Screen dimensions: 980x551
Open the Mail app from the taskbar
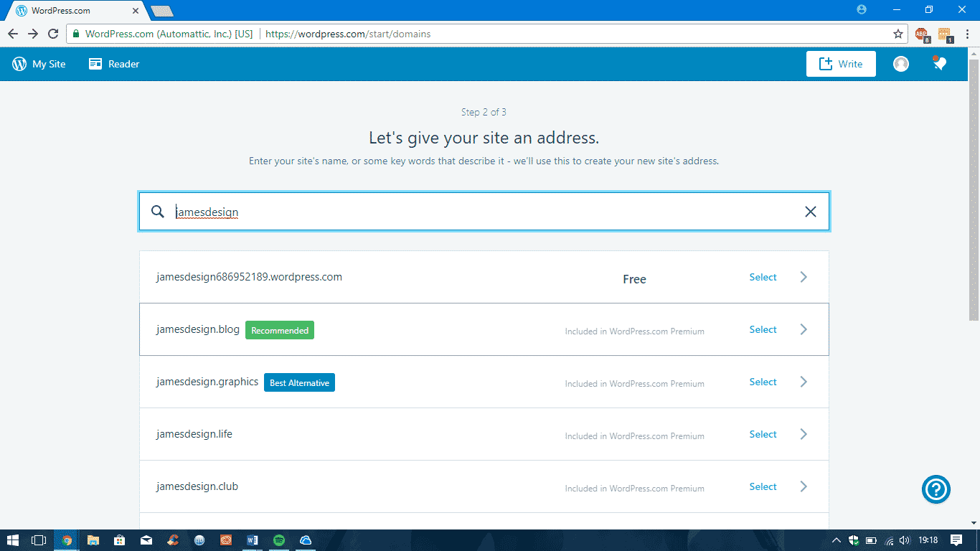146,540
